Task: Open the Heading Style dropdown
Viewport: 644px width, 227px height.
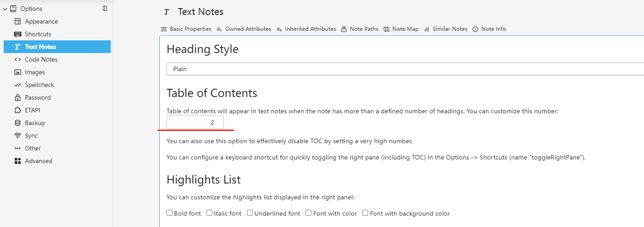Action: point(405,69)
